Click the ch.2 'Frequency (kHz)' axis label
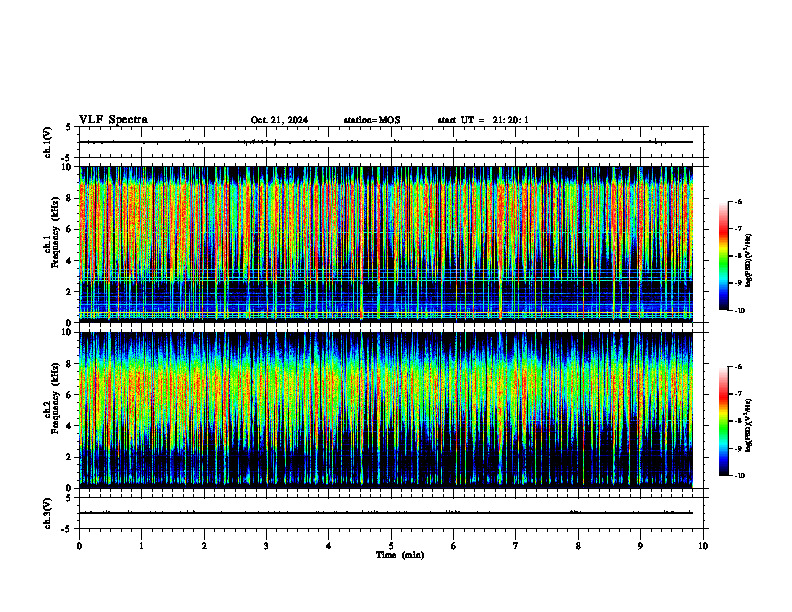The image size is (792, 612). point(55,398)
